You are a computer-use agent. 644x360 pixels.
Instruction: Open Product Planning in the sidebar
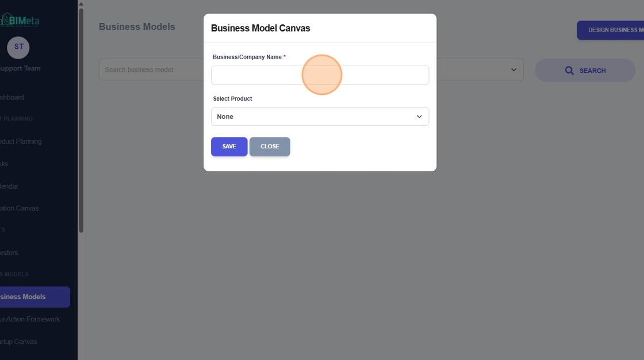21,141
